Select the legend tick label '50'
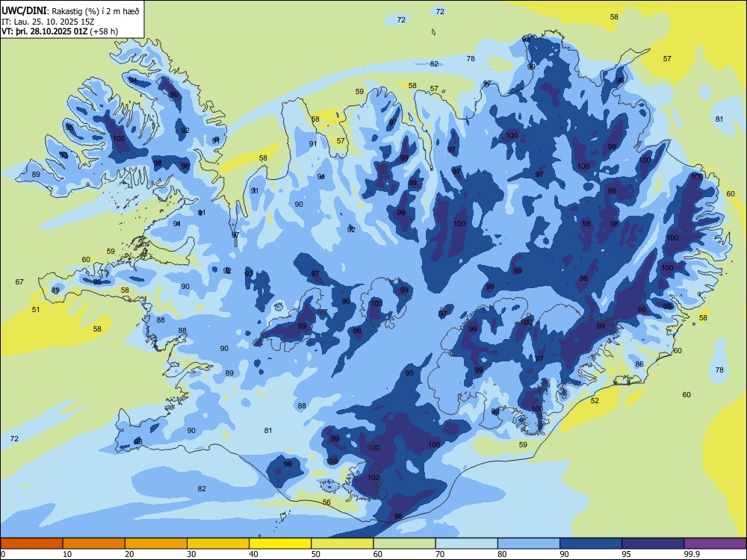Viewport: 747px width, 560px height. coord(315,554)
